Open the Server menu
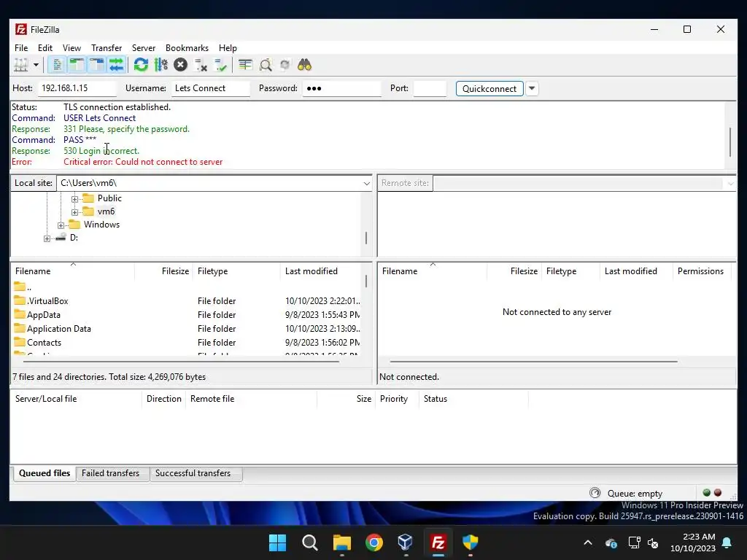Viewport: 747px width, 560px height. (x=144, y=48)
